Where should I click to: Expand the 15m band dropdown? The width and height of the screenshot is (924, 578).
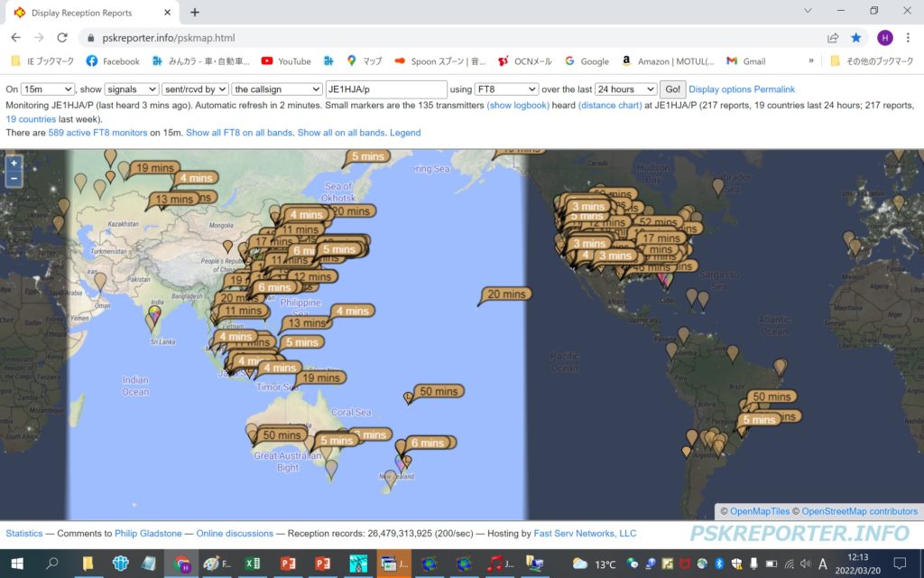coord(48,89)
